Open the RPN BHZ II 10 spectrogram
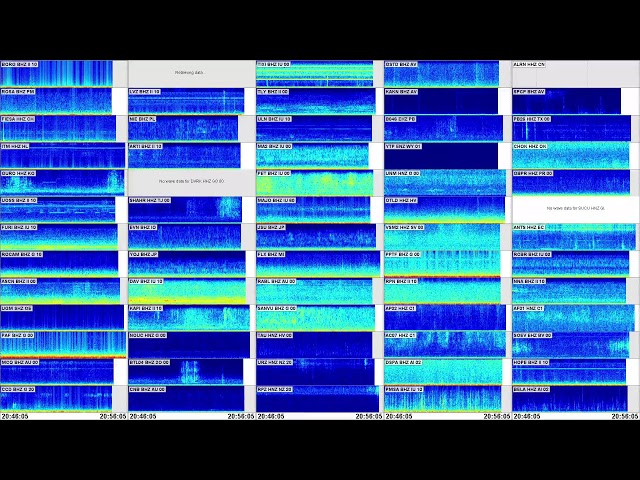Screen dimensions: 640x480 point(442,291)
